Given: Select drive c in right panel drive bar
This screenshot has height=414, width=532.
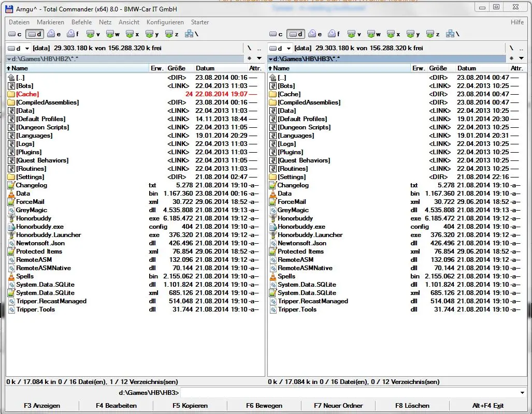Looking at the screenshot, I should coord(276,34).
